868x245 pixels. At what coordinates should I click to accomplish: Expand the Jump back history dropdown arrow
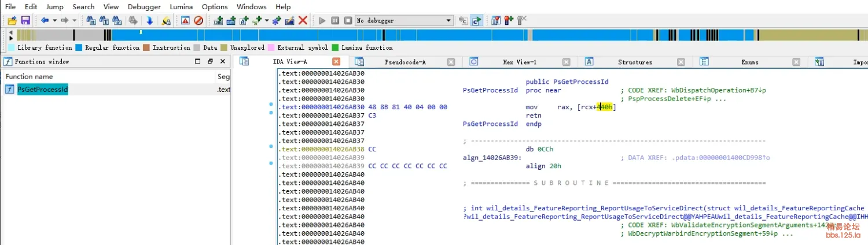tap(55, 21)
